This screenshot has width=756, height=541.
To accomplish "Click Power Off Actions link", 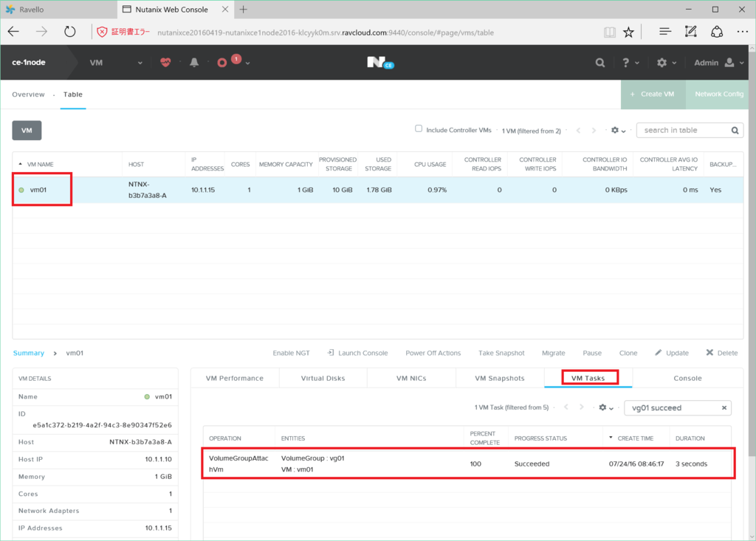I will 433,353.
